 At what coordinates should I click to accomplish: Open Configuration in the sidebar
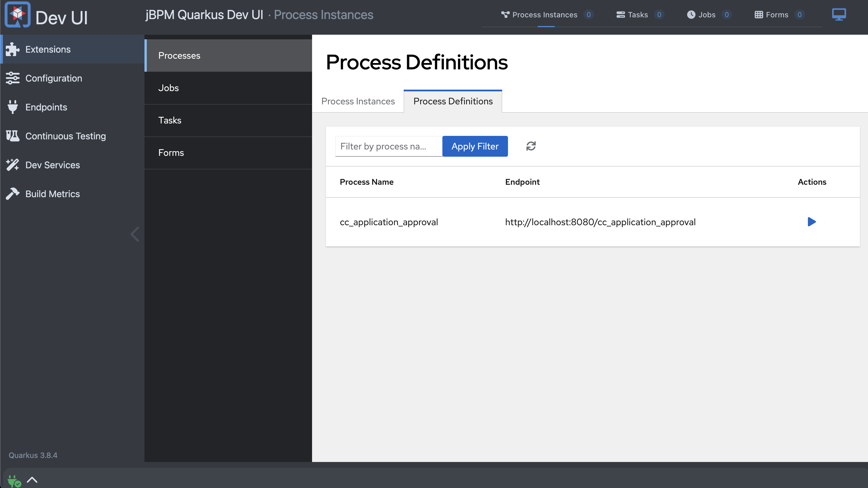(72, 78)
